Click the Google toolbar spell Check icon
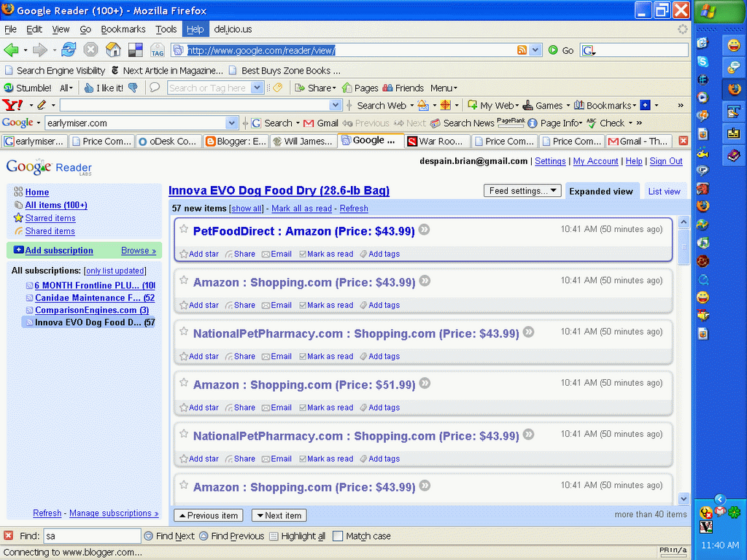747x560 pixels. pyautogui.click(x=591, y=122)
